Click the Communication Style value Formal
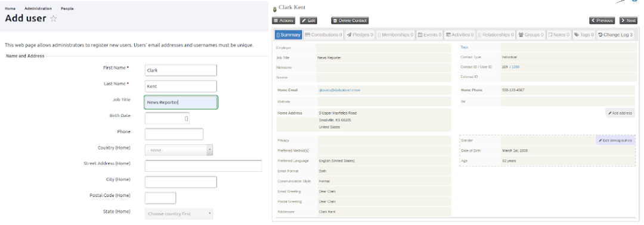Viewport: 644px width, 225px height. coord(324,181)
